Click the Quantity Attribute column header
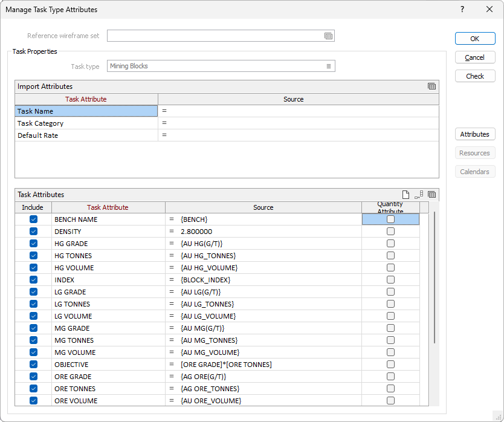 [390, 207]
